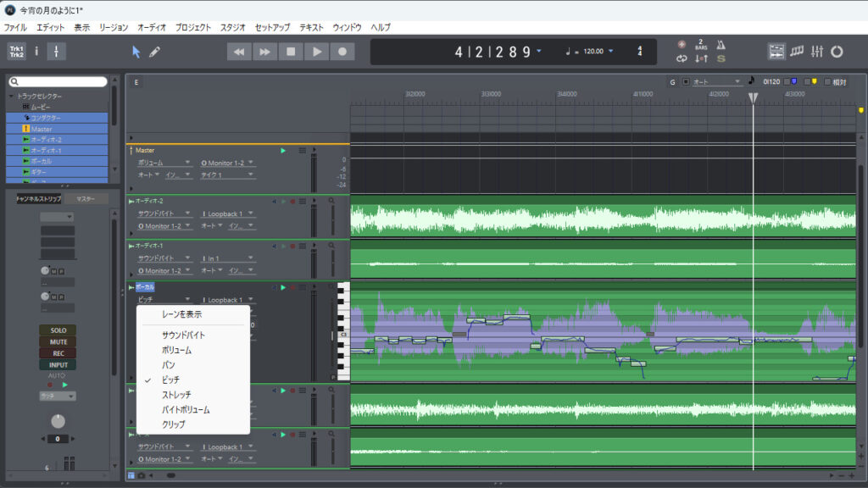Click the track selector search field

click(58, 82)
